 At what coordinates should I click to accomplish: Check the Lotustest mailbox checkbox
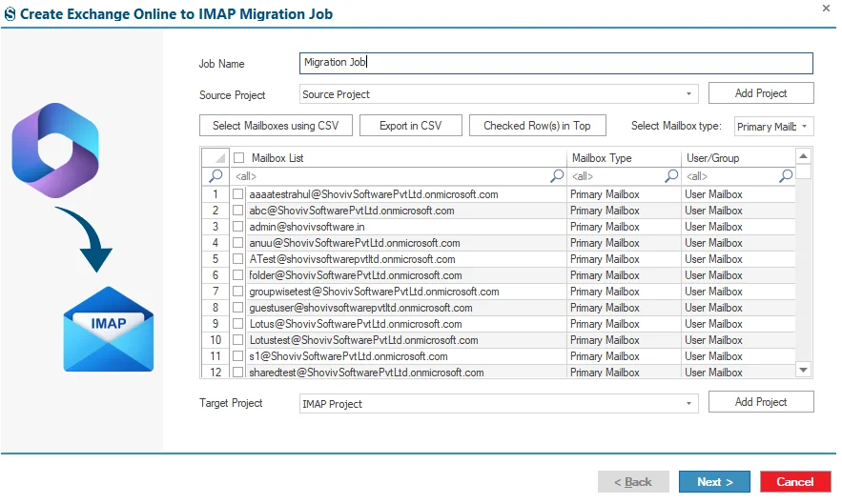(237, 340)
